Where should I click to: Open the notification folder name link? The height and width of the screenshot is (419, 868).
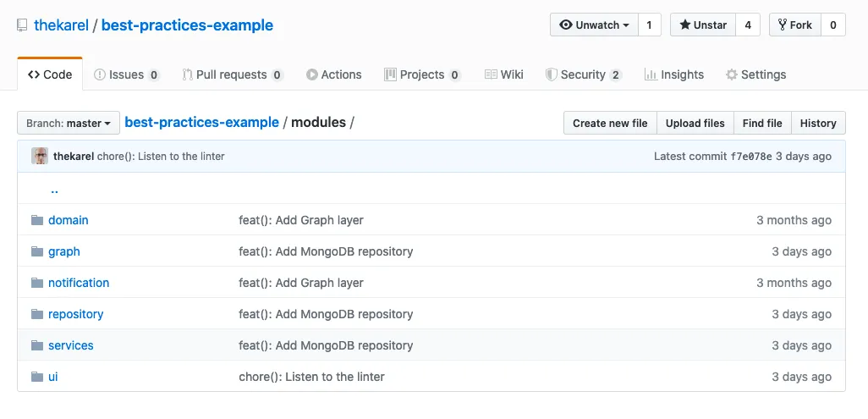[79, 284]
